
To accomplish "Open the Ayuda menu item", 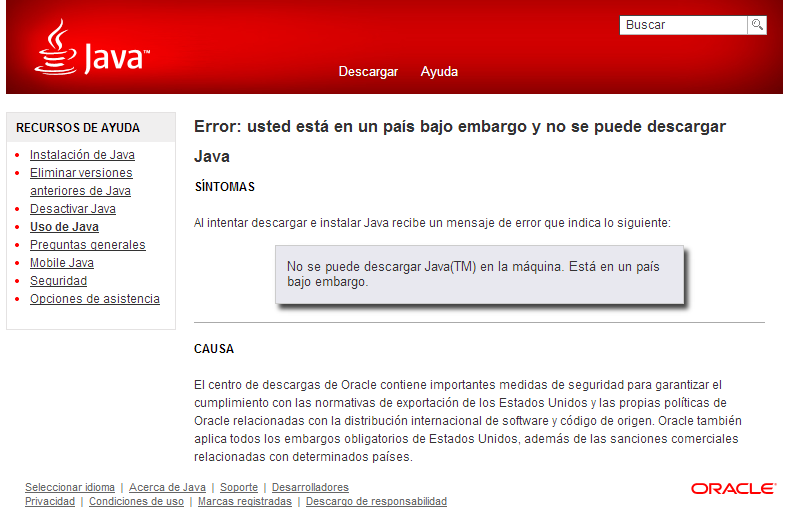I will (x=439, y=71).
